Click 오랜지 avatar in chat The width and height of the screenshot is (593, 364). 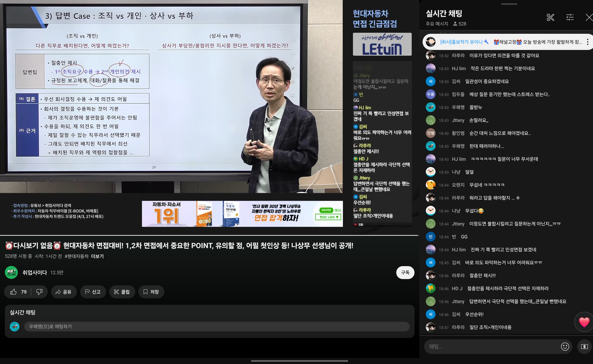point(430,185)
